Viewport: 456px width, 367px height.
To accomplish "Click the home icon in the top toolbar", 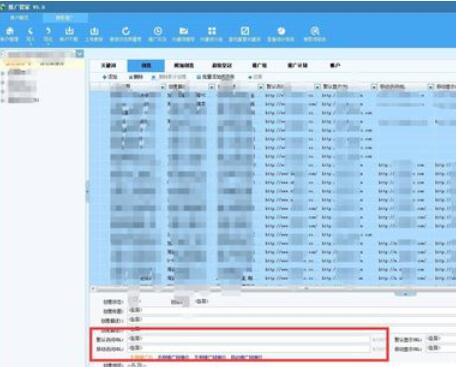I will coord(10,31).
